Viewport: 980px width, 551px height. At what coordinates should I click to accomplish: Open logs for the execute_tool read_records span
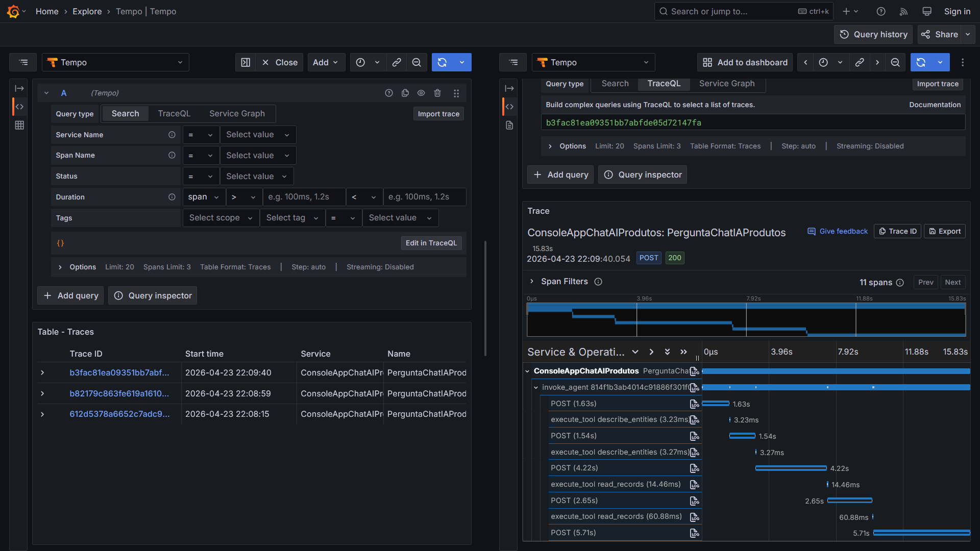coord(695,484)
